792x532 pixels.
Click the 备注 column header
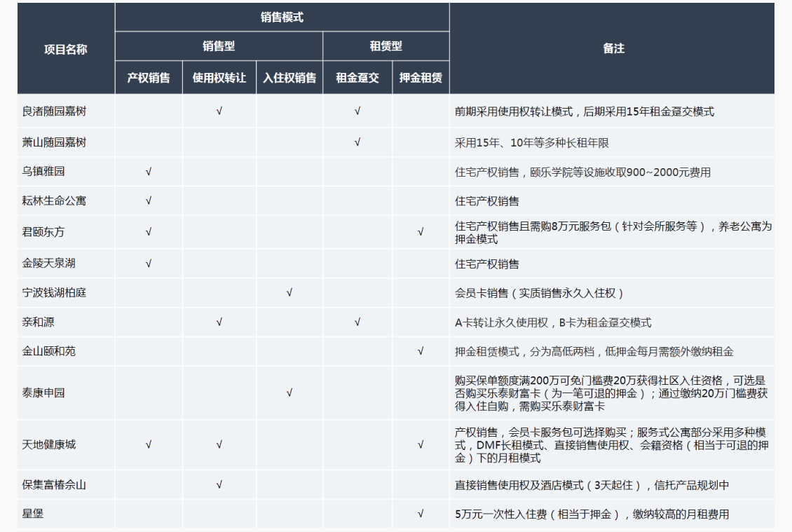[x=613, y=48]
